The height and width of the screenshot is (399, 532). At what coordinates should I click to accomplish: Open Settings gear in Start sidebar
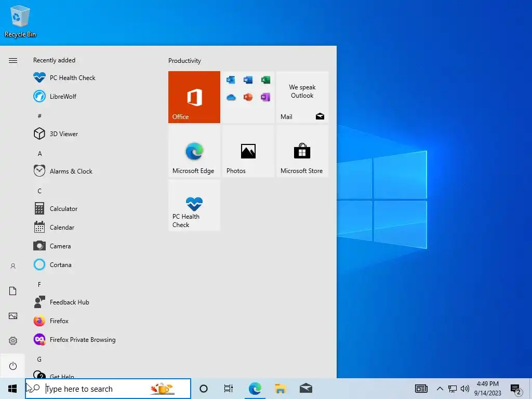click(13, 341)
